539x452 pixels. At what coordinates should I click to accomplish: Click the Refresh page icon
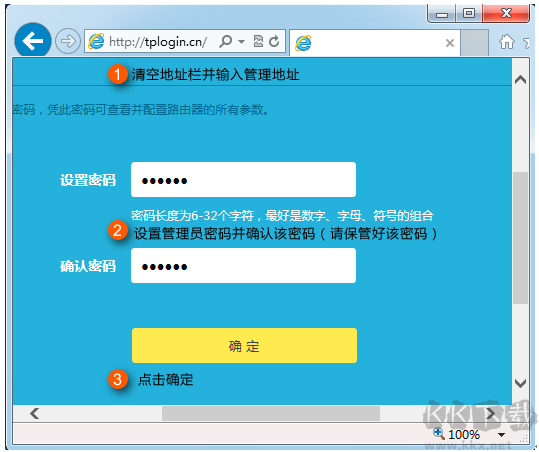coord(274,42)
